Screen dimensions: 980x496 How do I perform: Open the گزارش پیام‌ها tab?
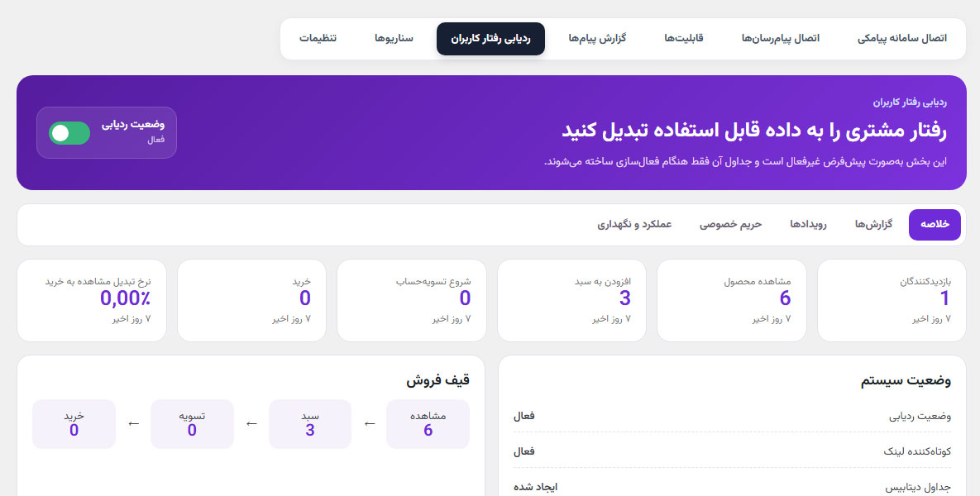click(597, 38)
